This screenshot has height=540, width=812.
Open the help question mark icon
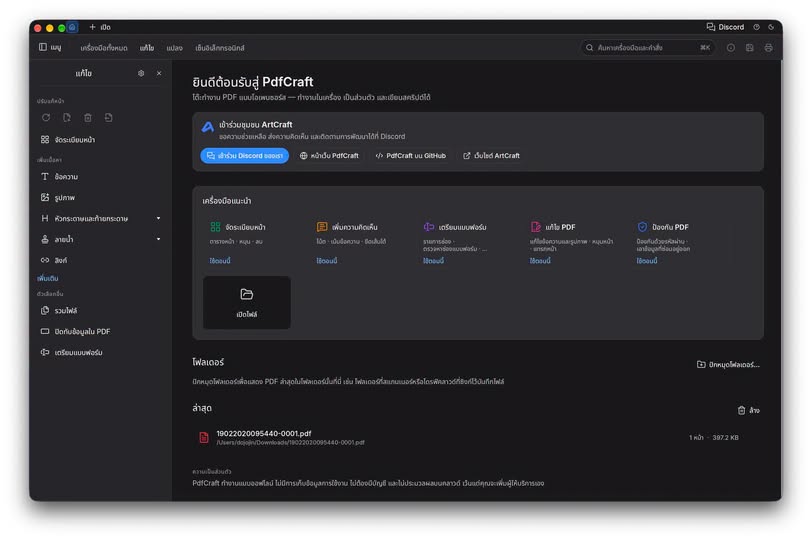757,27
